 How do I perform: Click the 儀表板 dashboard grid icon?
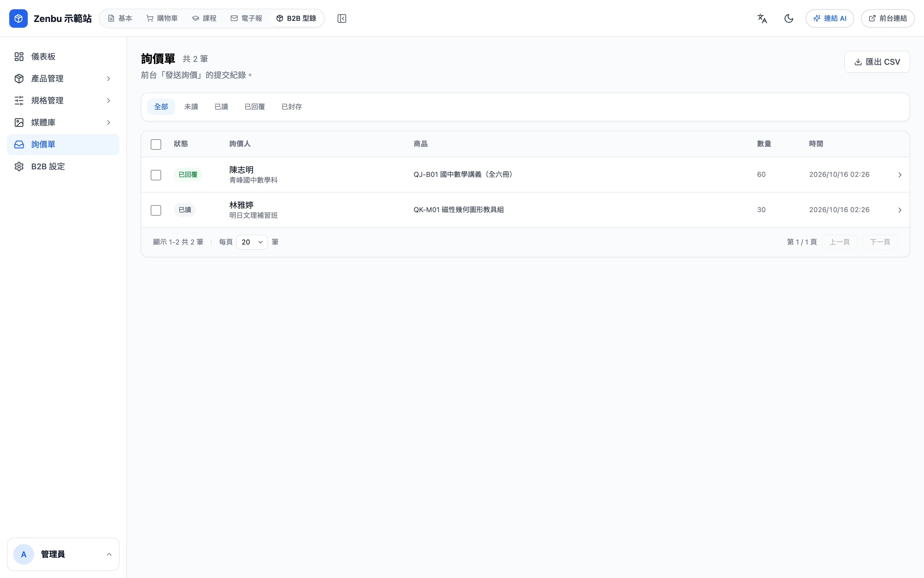19,57
